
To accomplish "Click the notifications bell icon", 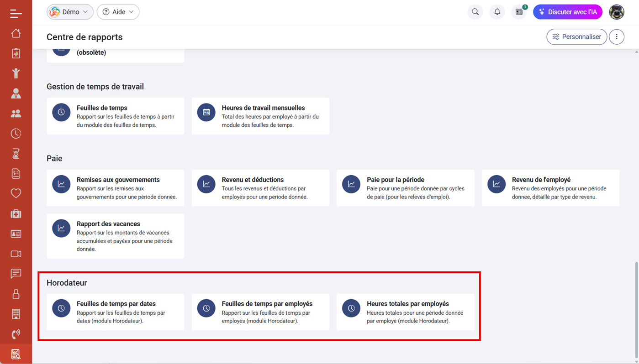I will coord(497,12).
